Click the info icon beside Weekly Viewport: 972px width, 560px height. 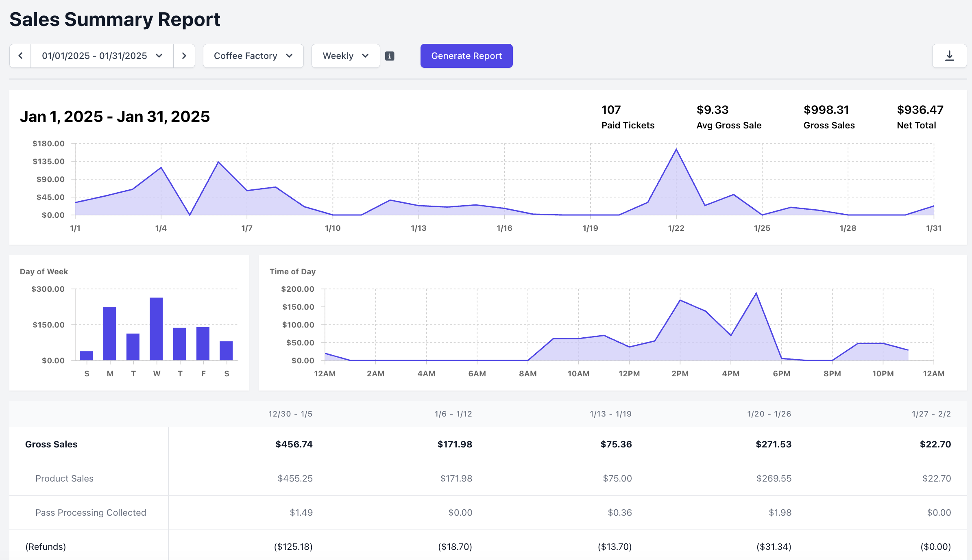click(390, 56)
